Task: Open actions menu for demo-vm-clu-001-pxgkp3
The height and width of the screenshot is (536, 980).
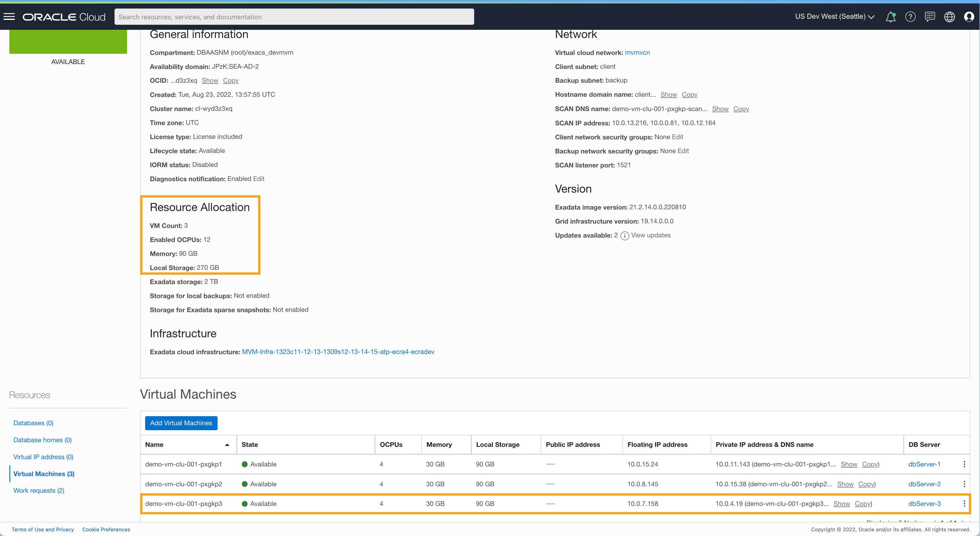Action: 964,503
